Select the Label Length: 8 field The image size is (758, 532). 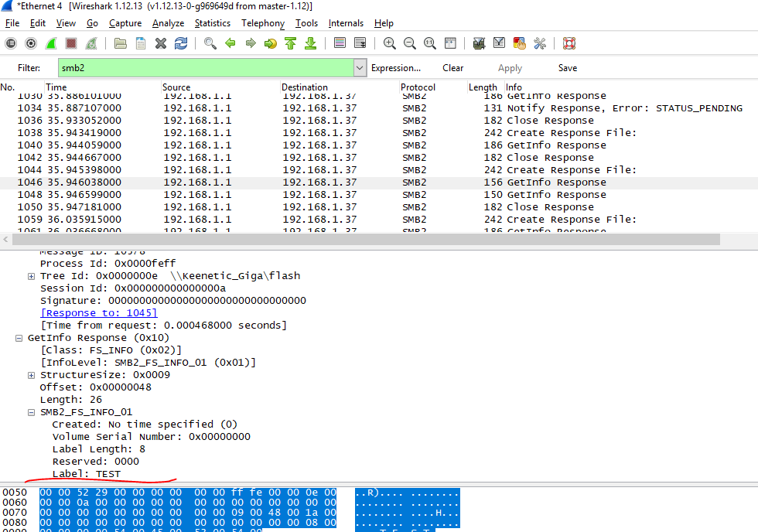[x=99, y=449]
